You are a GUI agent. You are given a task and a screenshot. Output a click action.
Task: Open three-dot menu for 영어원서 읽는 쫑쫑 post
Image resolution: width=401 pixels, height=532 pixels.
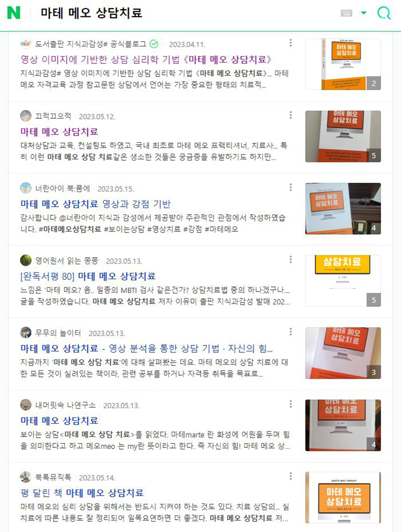290,260
